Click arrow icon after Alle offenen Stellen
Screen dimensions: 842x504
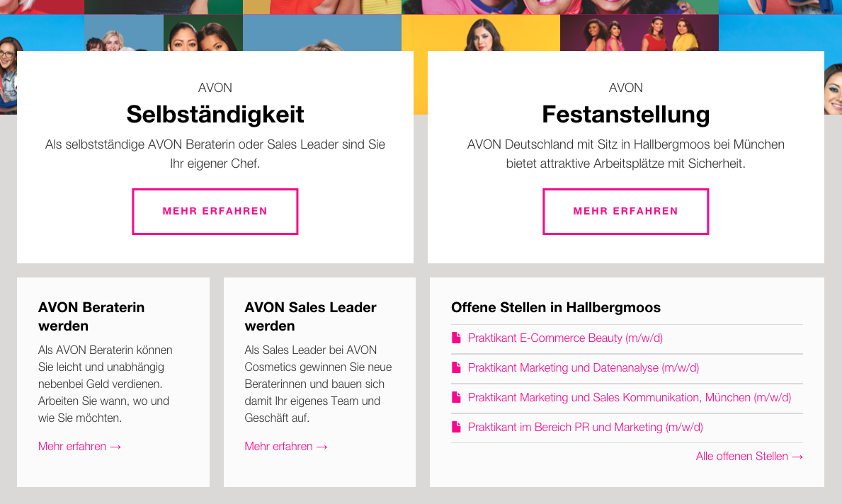[797, 457]
